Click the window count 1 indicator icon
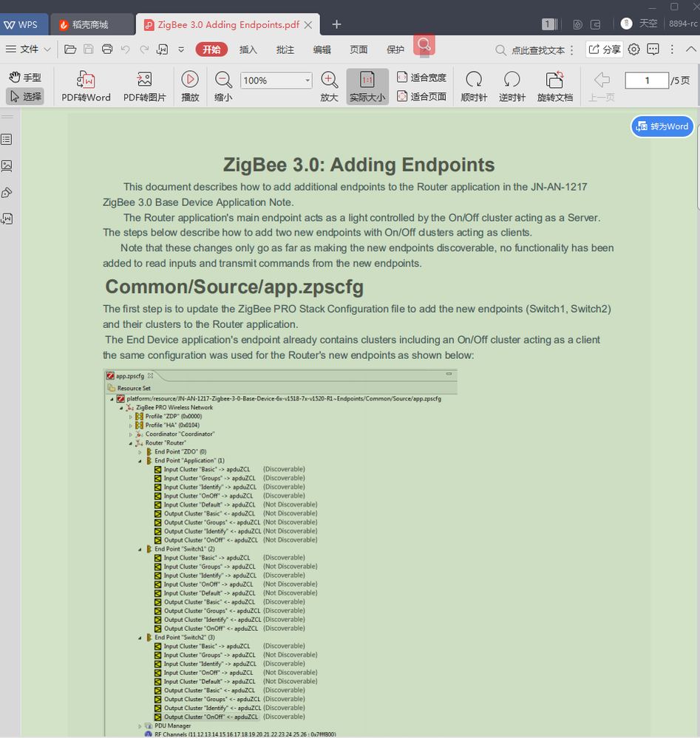 (549, 24)
